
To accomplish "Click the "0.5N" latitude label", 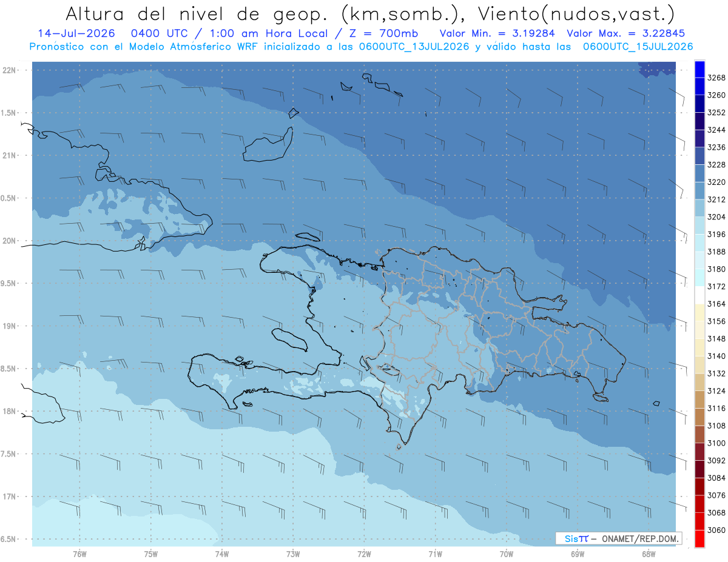I will point(8,198).
